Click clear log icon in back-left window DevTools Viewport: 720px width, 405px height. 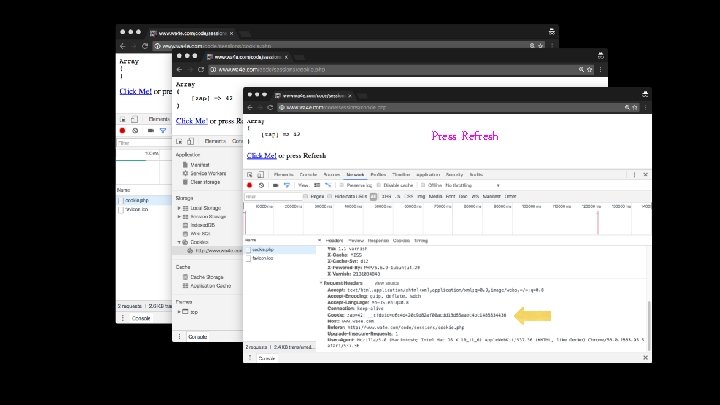135,131
